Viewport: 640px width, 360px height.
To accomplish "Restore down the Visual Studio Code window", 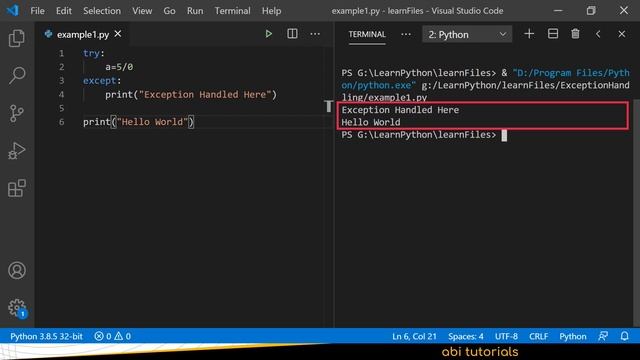I will [x=591, y=11].
